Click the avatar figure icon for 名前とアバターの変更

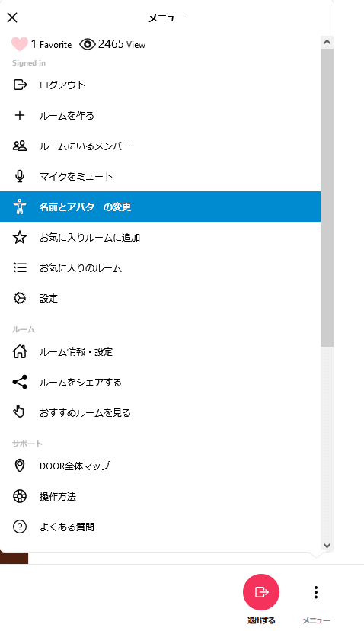(20, 207)
